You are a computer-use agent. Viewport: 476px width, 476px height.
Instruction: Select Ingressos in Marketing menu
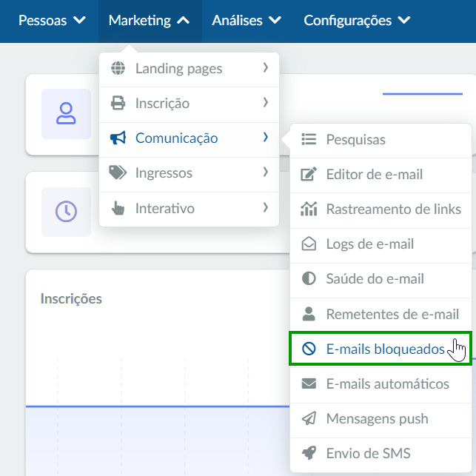tap(189, 175)
